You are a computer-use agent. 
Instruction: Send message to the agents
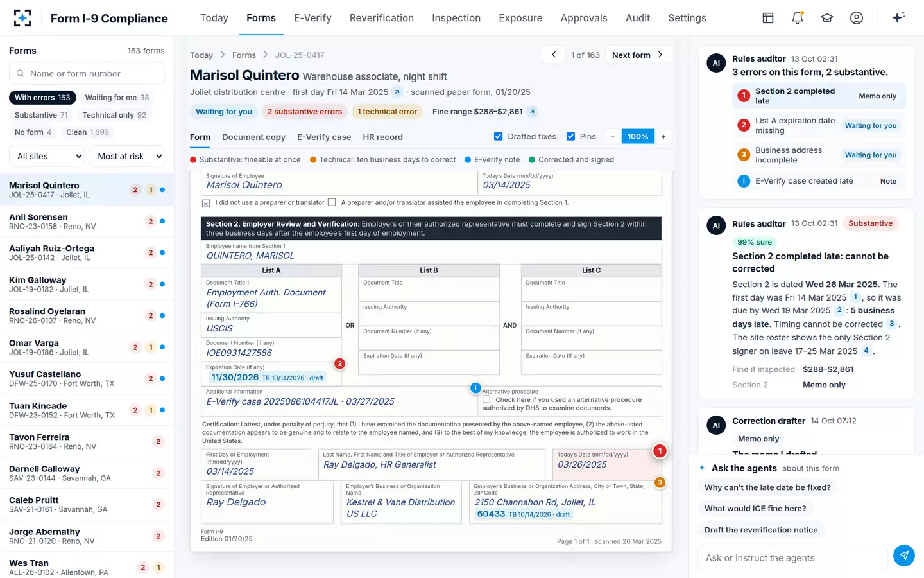pos(903,556)
